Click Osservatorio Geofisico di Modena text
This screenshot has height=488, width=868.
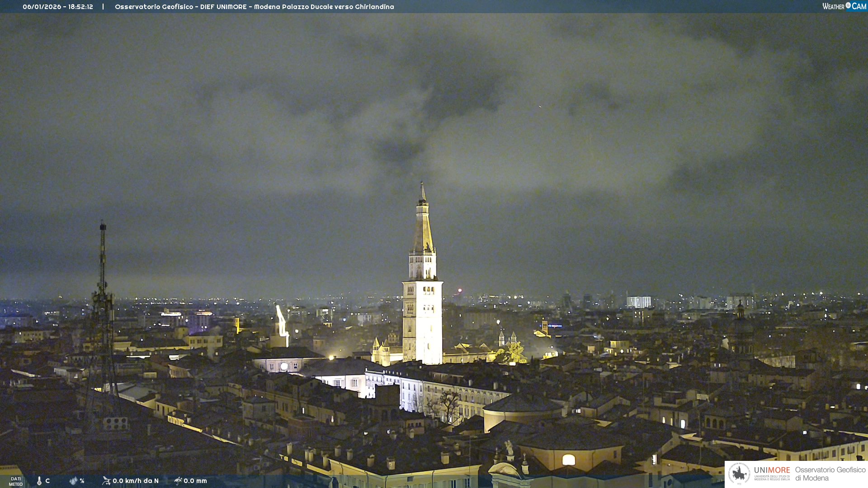tap(830, 474)
